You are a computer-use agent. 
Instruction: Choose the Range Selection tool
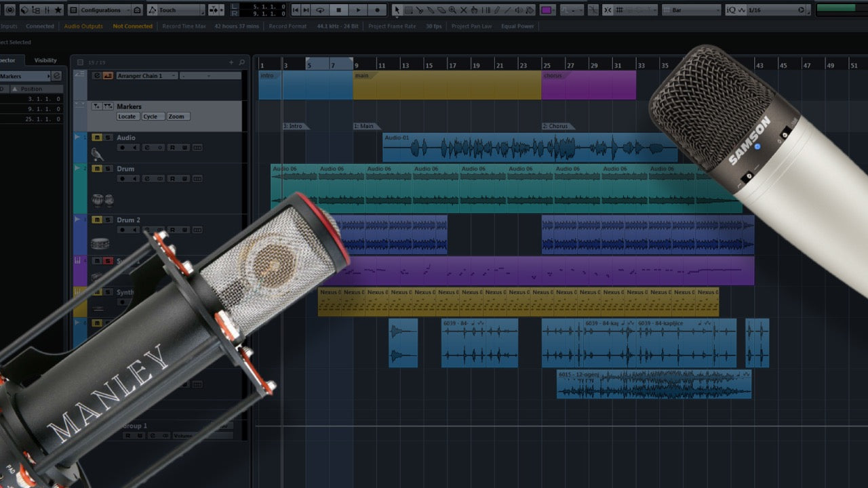coord(408,10)
